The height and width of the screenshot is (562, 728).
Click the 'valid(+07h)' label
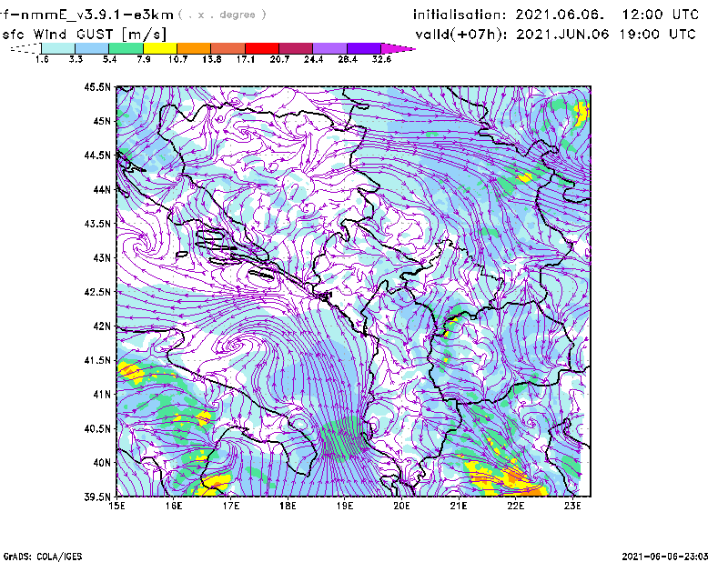(x=461, y=35)
